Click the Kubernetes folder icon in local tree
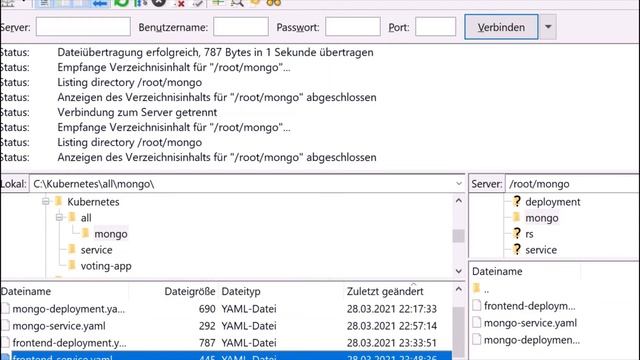 point(58,201)
